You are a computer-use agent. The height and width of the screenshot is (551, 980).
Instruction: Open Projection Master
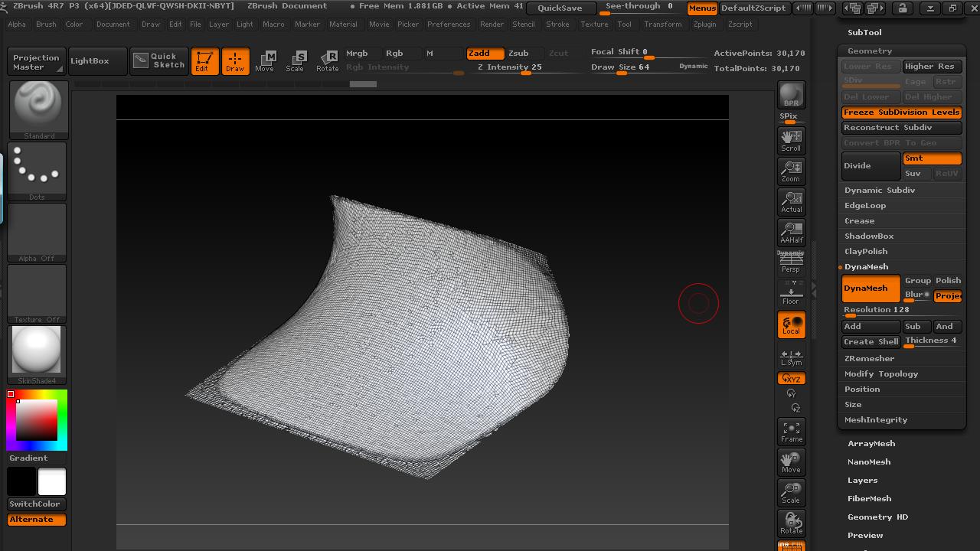[36, 62]
